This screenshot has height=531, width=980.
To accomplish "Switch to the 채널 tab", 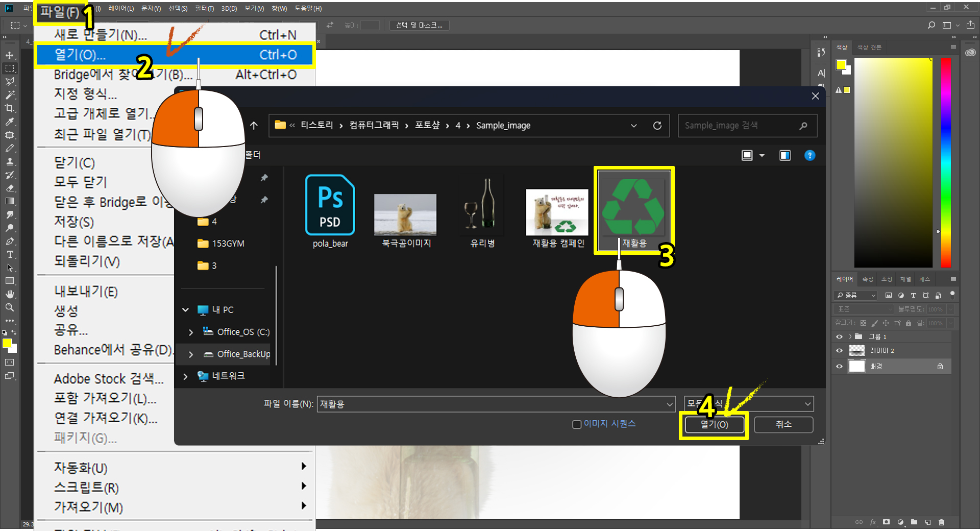I will (905, 279).
